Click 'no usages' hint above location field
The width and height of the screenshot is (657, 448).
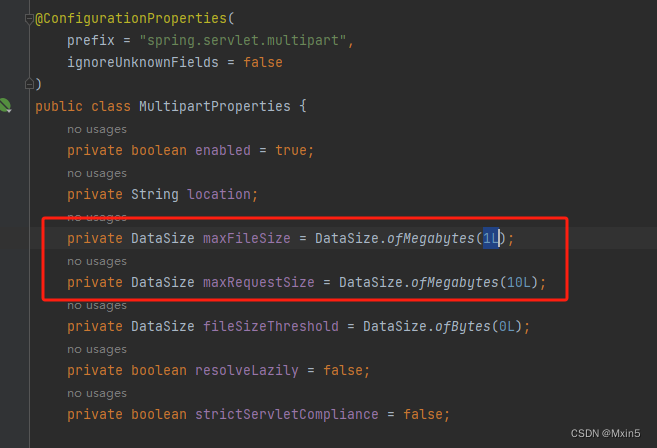coord(97,174)
